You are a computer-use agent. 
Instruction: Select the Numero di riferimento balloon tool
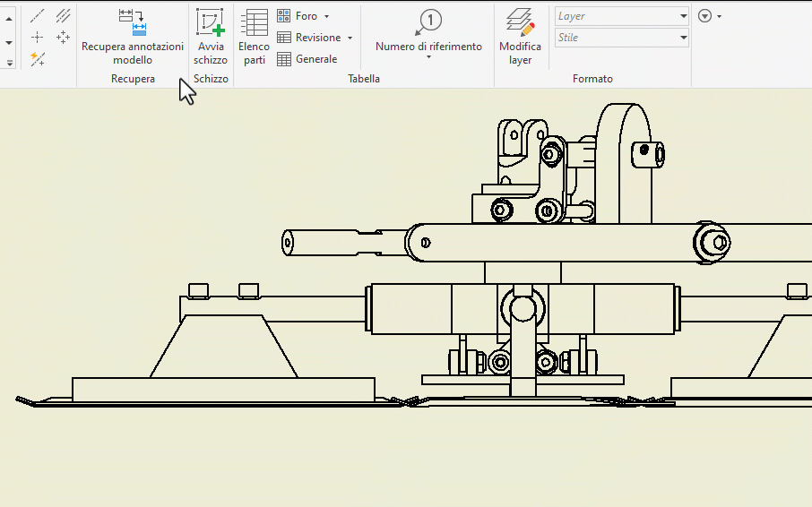coord(429,22)
